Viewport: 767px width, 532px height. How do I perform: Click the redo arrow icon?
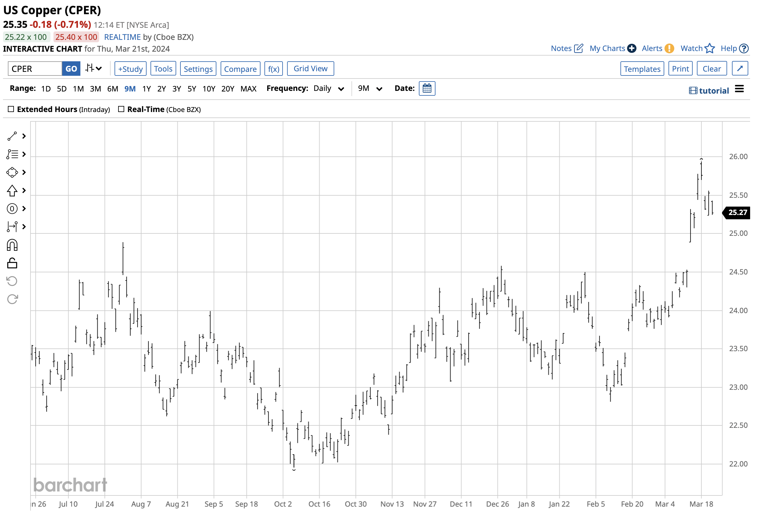pyautogui.click(x=12, y=299)
